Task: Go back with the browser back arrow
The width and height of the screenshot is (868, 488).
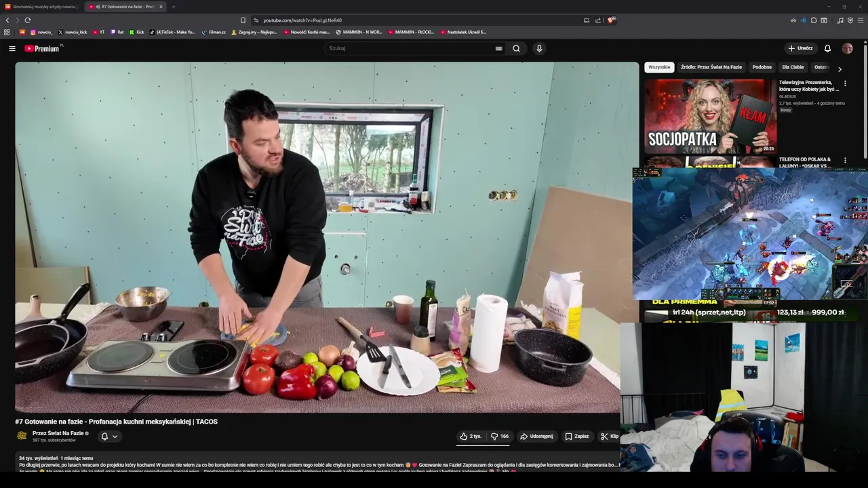Action: 7,20
